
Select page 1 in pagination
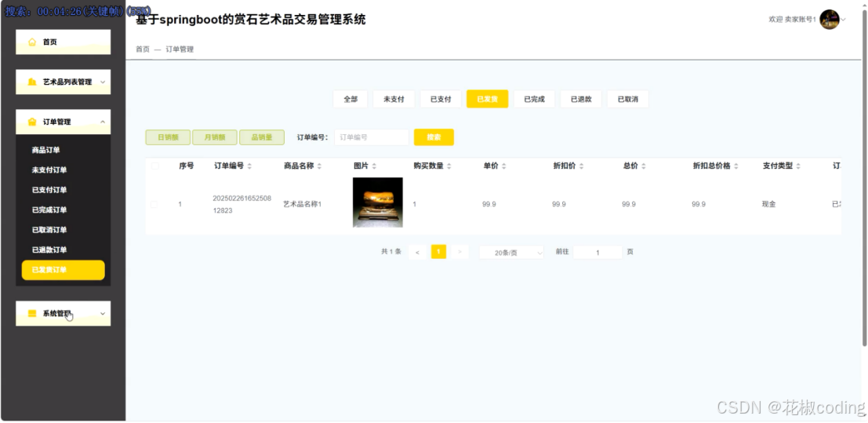click(438, 252)
